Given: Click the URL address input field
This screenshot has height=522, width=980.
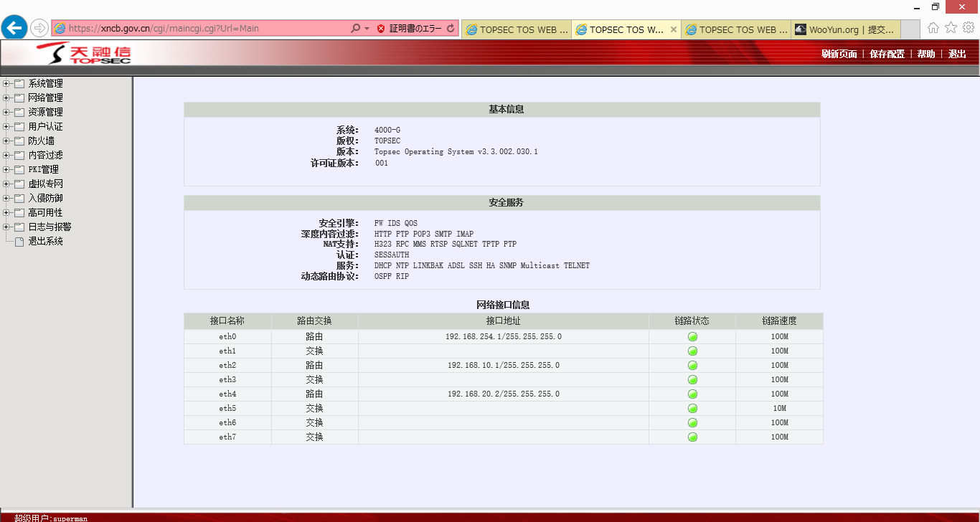Looking at the screenshot, I should (x=208, y=29).
